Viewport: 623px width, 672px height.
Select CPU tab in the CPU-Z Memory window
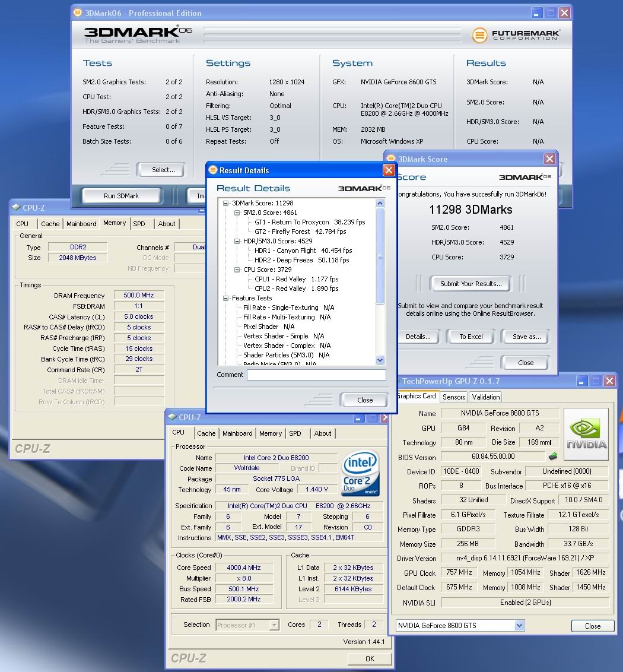[23, 224]
